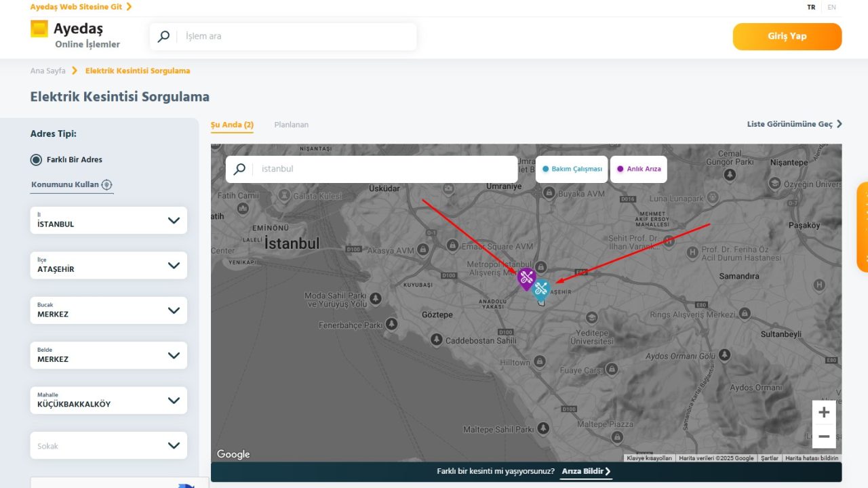Open the Bucak dropdown showing MERKEZ
868x488 pixels.
click(x=108, y=310)
